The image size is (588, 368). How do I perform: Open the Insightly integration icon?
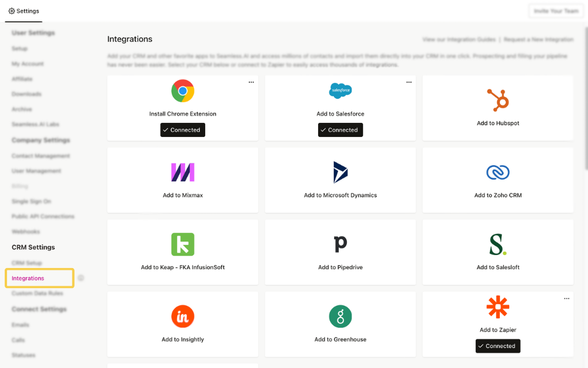182,316
